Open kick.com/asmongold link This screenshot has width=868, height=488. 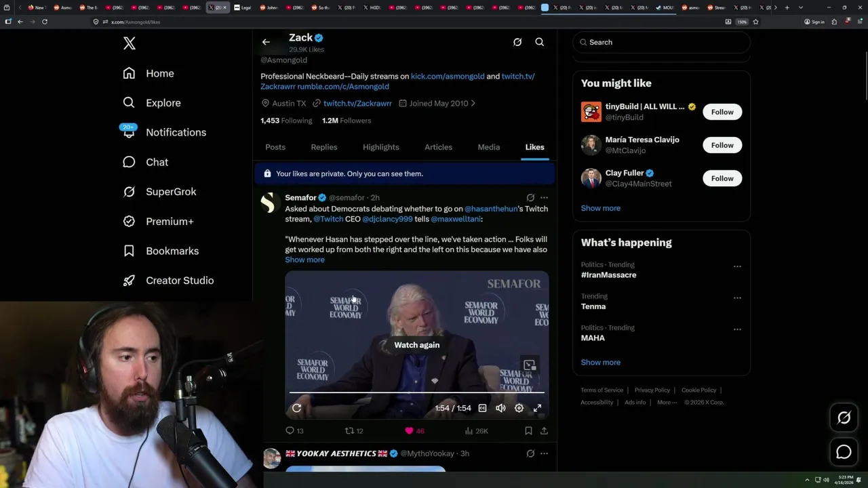[448, 77]
